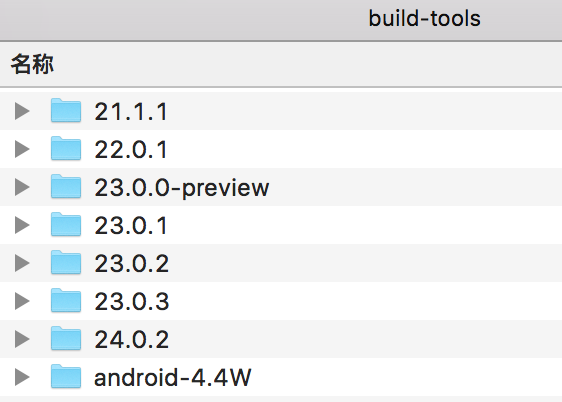Expand the 23.0.1 folder disclosure triangle
Viewport: 562px width, 402px height.
22,225
